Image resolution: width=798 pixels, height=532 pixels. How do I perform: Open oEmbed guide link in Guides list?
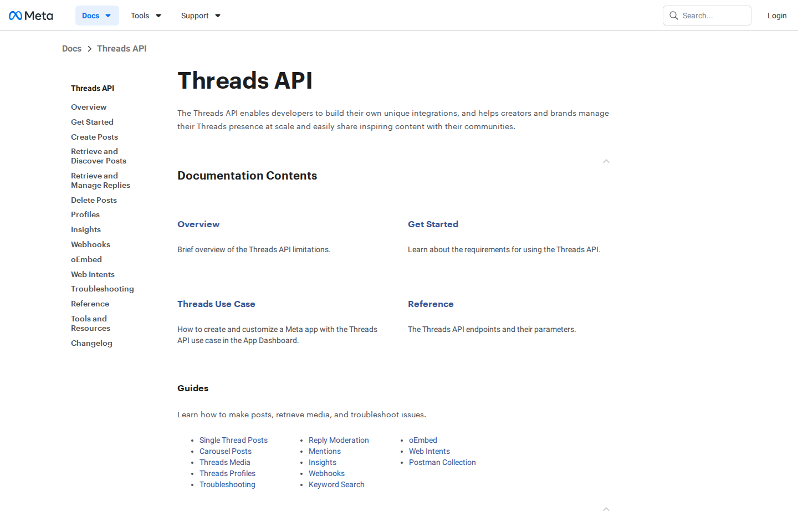423,440
